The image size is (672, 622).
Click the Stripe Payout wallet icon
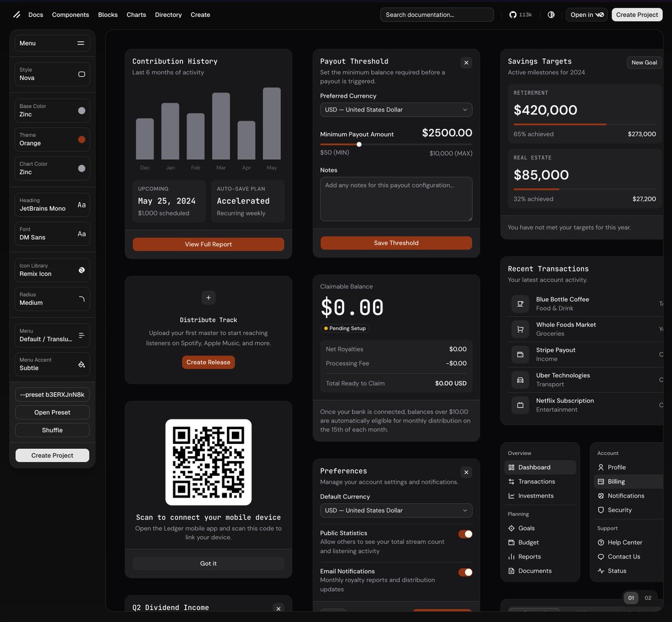[x=520, y=354]
